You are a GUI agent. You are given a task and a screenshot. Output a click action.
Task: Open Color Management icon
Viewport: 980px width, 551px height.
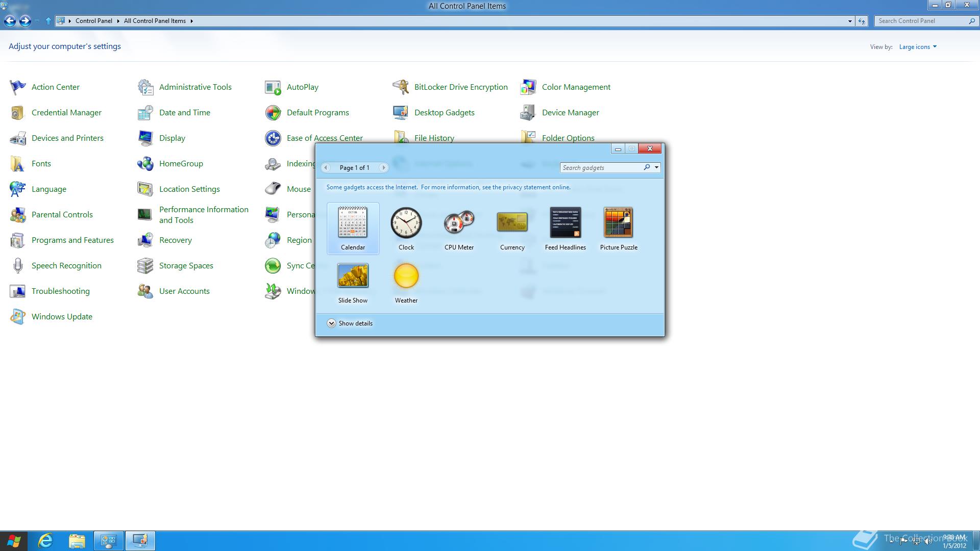528,87
